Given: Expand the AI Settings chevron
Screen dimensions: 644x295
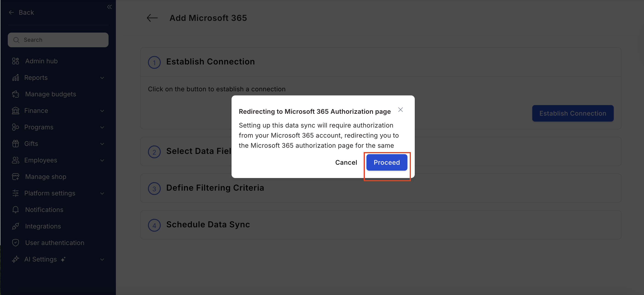Looking at the screenshot, I should (102, 260).
